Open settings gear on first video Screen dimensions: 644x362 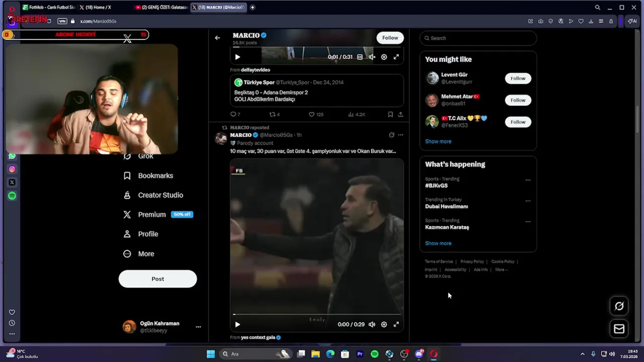click(384, 57)
